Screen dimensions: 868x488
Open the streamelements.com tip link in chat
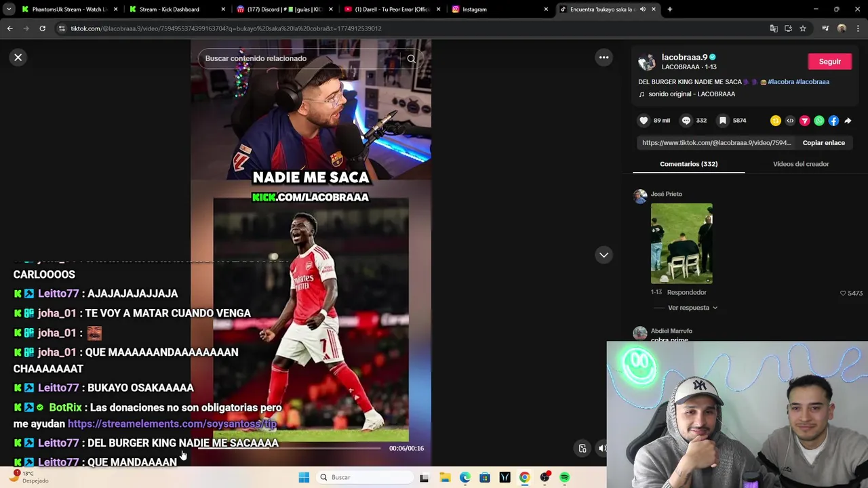[x=172, y=424]
